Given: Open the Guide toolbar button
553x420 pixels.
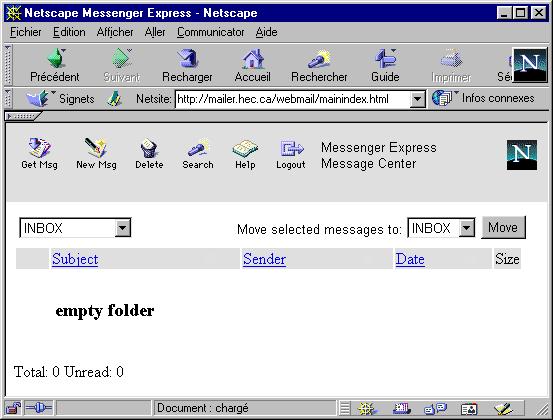Looking at the screenshot, I should click(x=385, y=66).
